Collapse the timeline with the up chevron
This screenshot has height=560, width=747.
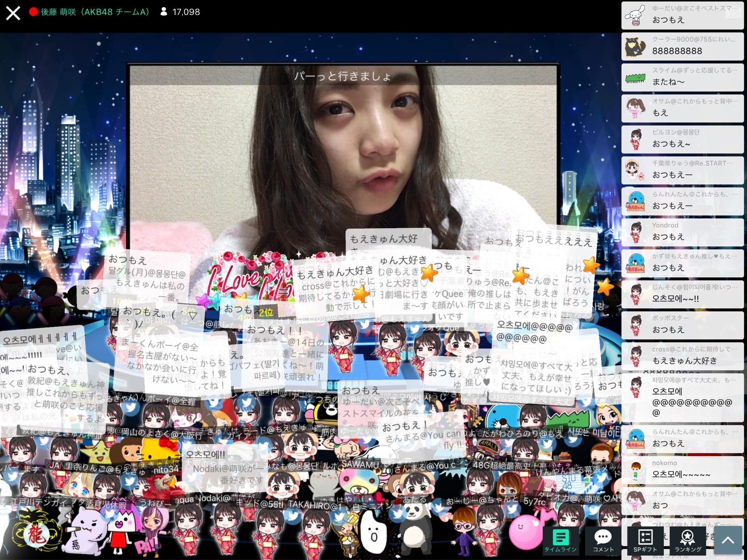click(728, 540)
